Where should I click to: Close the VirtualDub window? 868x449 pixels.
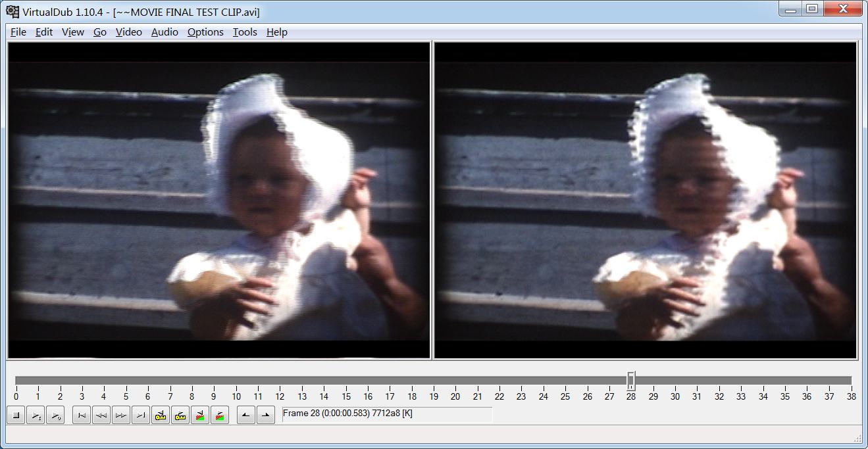point(842,9)
